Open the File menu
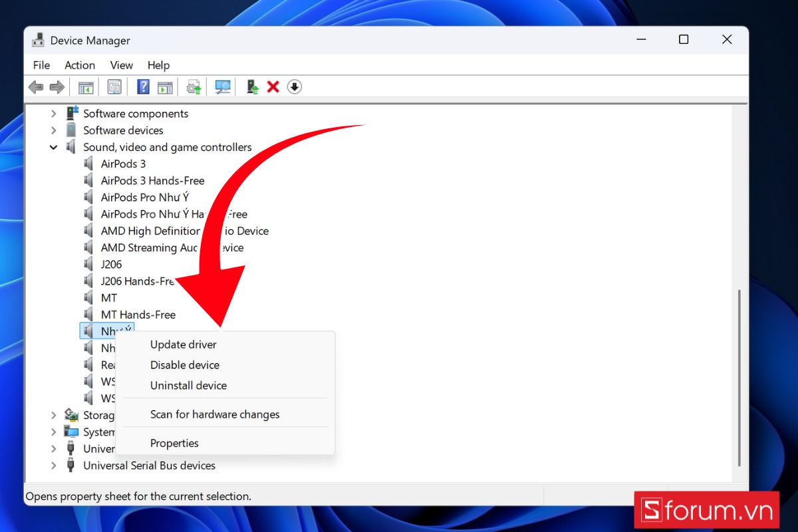This screenshot has width=798, height=532. pyautogui.click(x=41, y=65)
